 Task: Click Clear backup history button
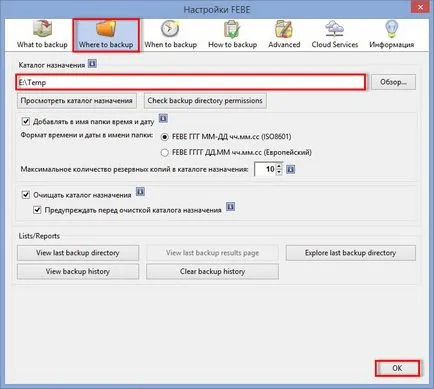(212, 272)
